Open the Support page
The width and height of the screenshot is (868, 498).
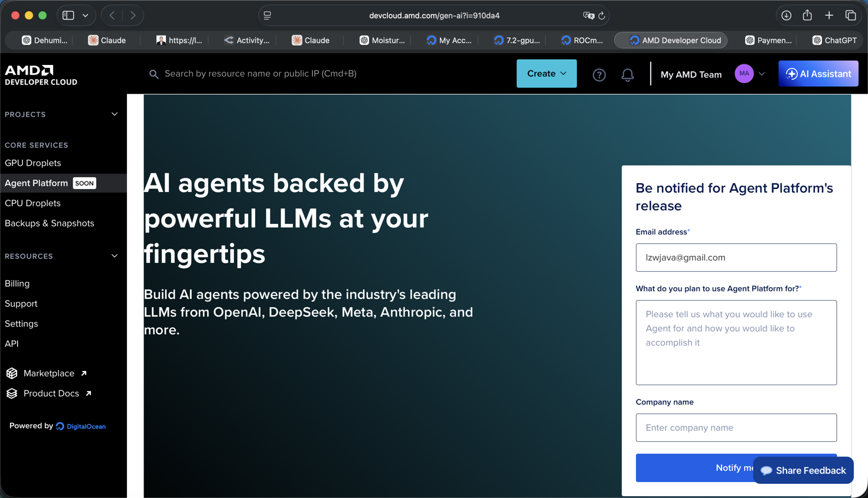(x=21, y=304)
